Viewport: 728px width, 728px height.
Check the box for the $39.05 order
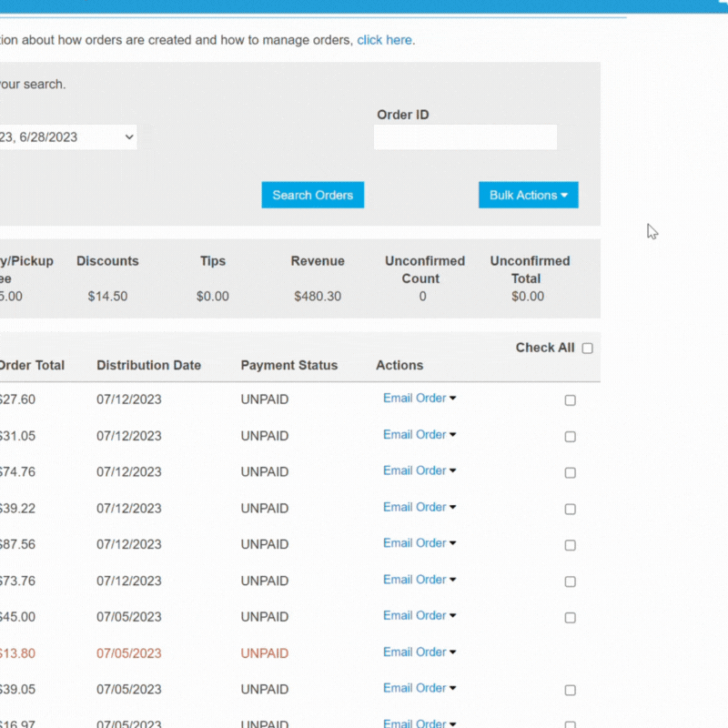[571, 690]
